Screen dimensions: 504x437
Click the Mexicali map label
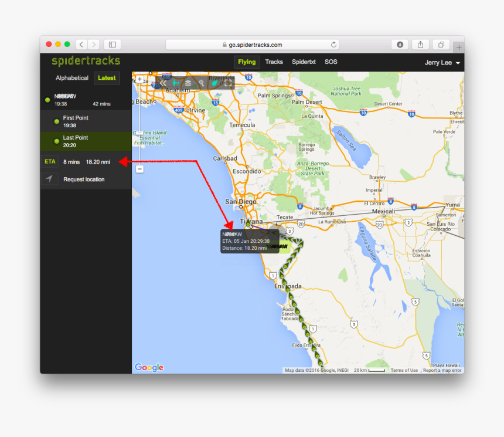(x=383, y=211)
